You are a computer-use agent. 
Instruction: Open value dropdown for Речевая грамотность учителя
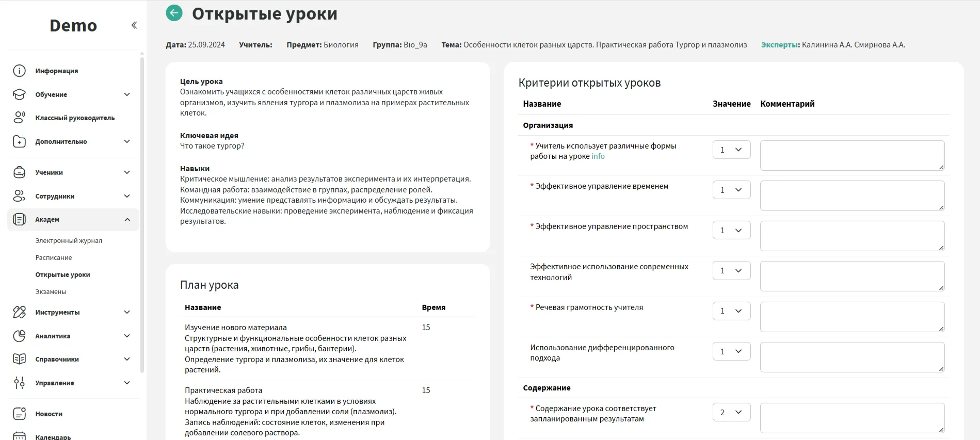tap(731, 311)
